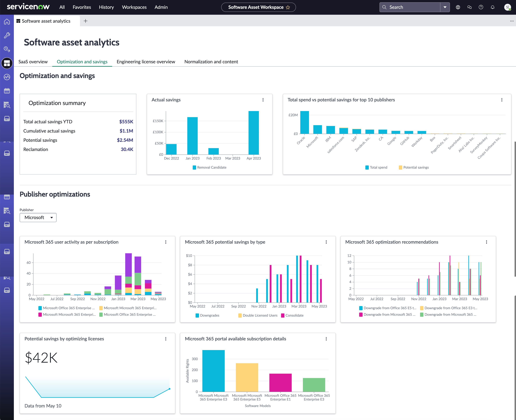
Task: Switch to the Normalization and content tab
Action: click(211, 62)
